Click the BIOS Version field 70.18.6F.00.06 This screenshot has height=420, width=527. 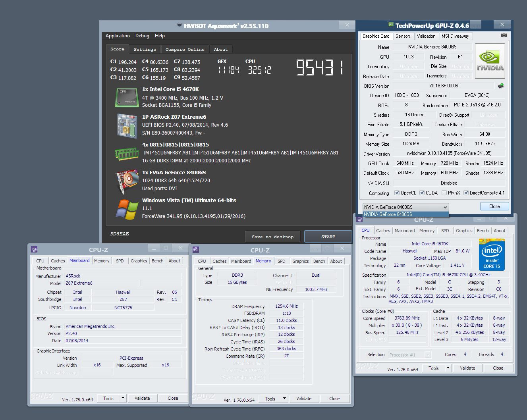coord(444,86)
